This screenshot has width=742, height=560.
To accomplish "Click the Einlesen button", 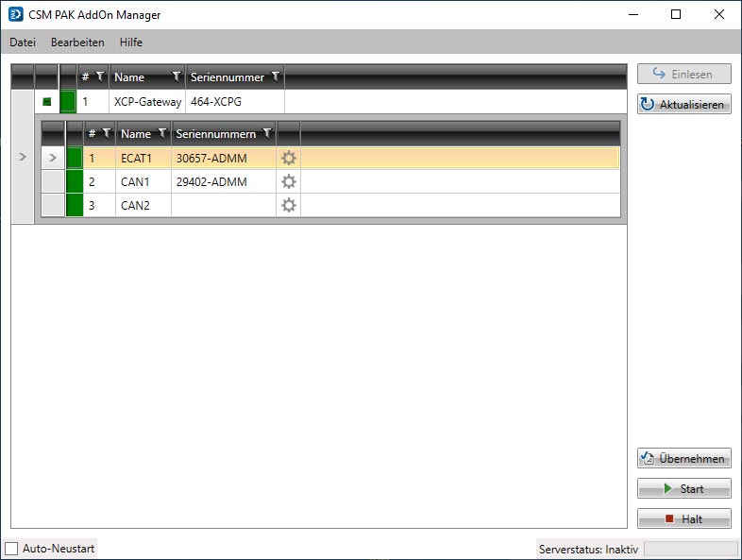I will point(683,74).
